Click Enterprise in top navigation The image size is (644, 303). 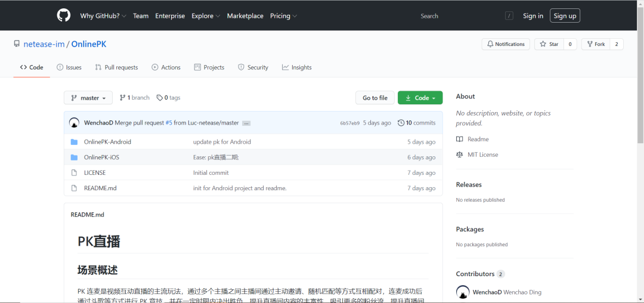170,16
